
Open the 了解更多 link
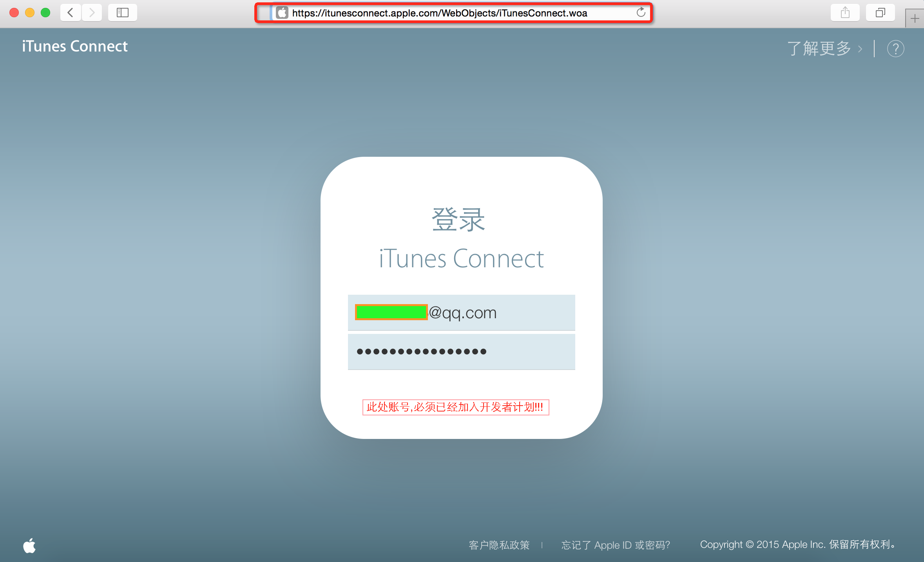click(824, 49)
